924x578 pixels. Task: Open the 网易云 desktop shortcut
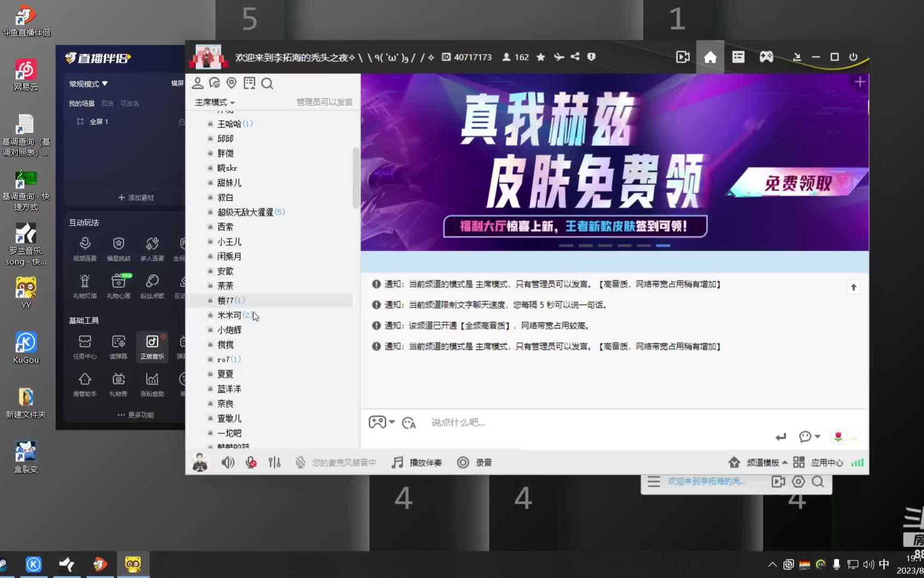coord(26,75)
